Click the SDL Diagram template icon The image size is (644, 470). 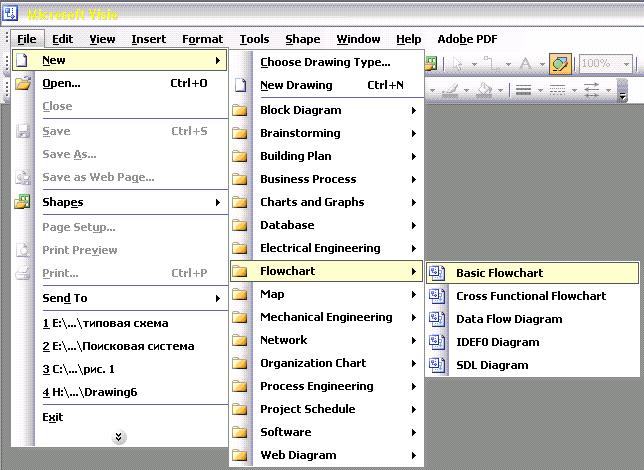click(437, 365)
